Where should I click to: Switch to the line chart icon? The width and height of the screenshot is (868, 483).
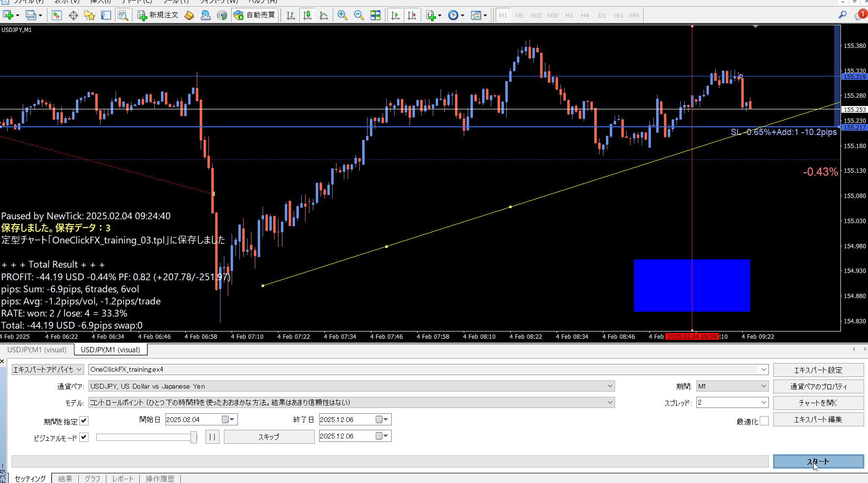coord(324,15)
